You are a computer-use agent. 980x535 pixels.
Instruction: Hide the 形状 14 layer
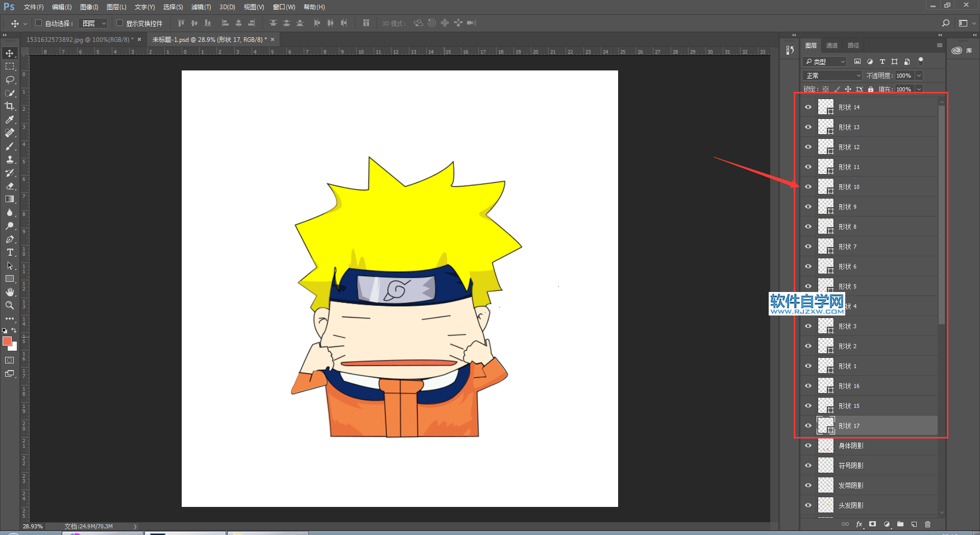click(808, 107)
